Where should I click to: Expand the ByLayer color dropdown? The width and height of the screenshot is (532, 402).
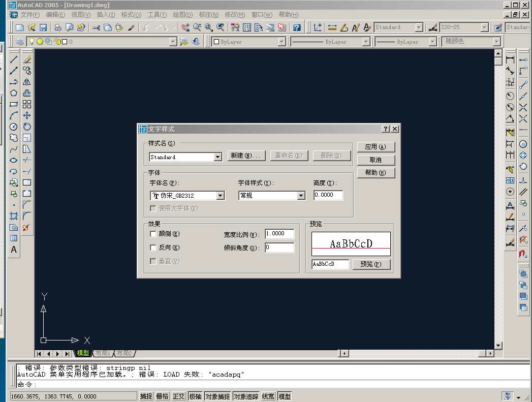pos(281,42)
